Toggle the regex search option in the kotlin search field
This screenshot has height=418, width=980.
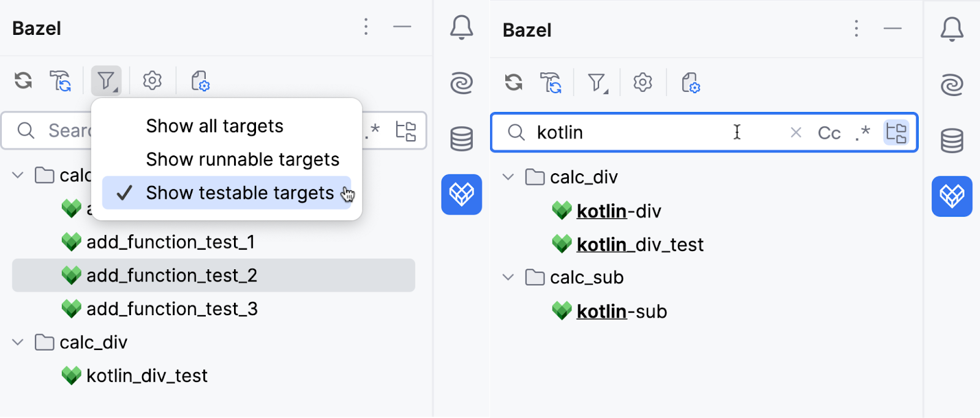tap(863, 133)
